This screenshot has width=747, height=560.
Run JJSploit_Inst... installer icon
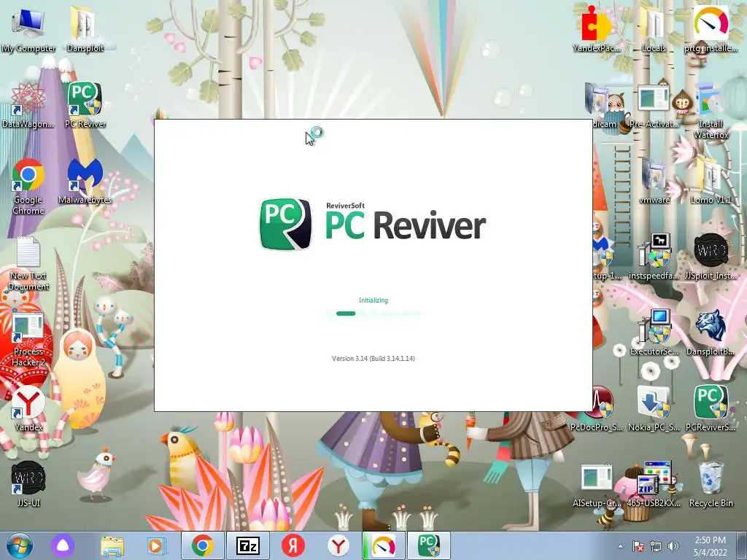pyautogui.click(x=711, y=257)
